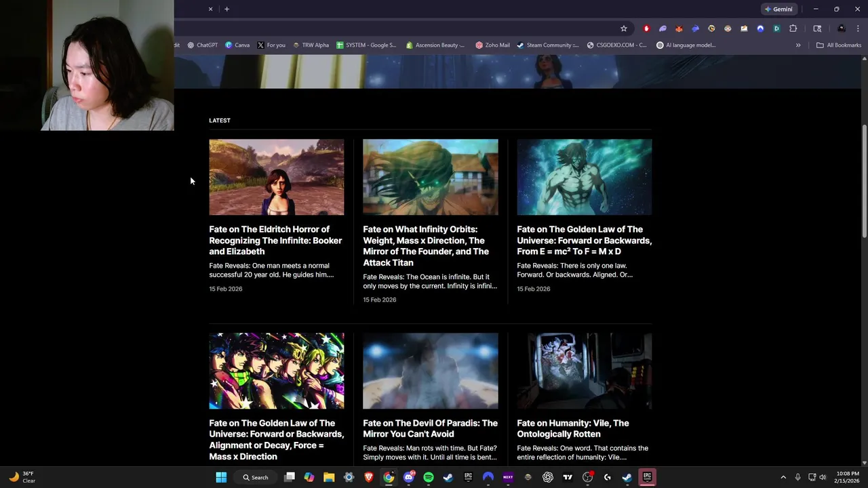
Task: Open the Devil Of Paradis article thumbnail
Action: tap(431, 371)
